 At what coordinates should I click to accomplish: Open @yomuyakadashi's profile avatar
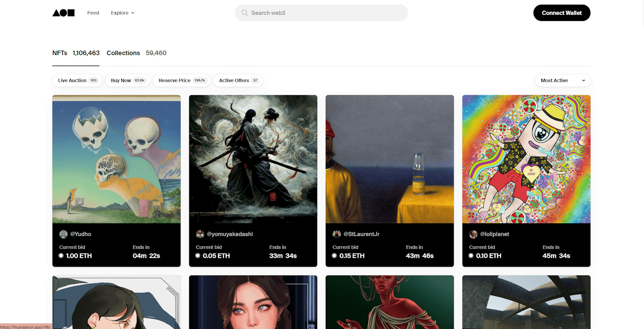[x=200, y=234]
